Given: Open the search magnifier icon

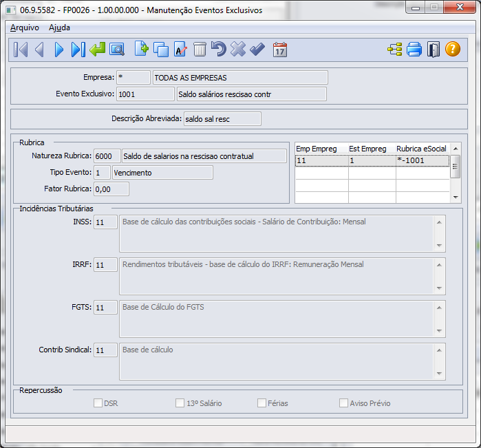Looking at the screenshot, I should [x=117, y=50].
